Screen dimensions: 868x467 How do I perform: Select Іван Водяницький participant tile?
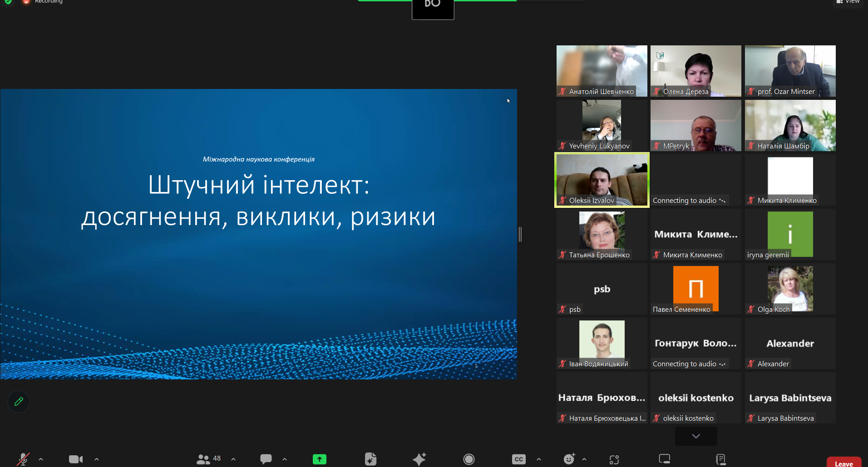(602, 343)
